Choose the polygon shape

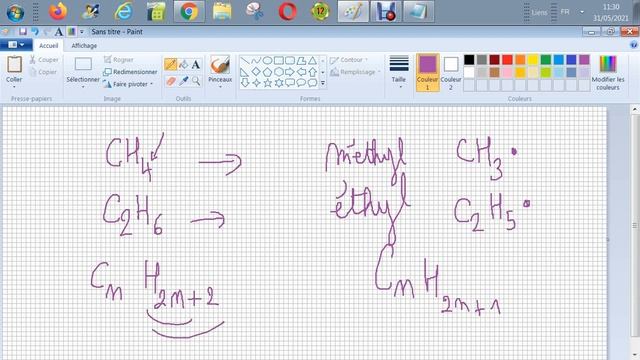pos(301,61)
